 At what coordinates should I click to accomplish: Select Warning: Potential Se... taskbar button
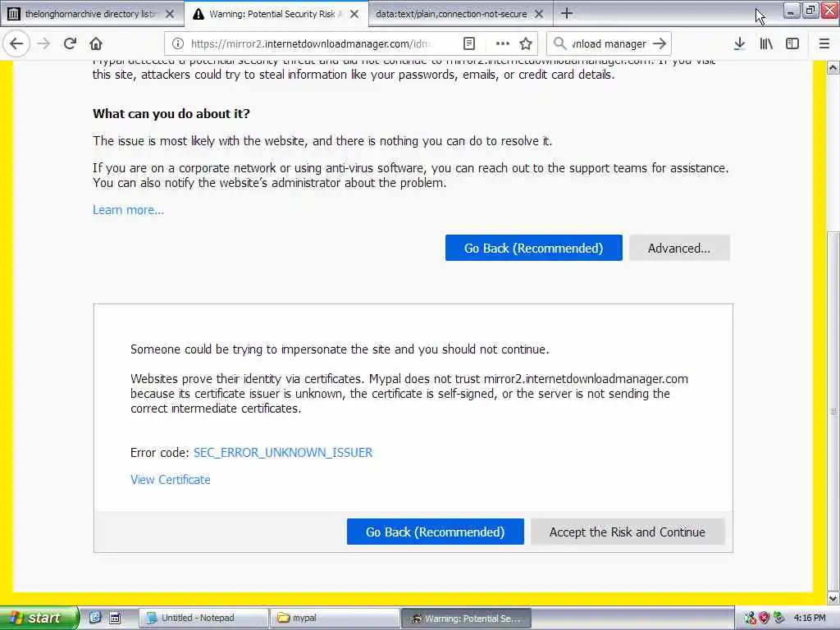pyautogui.click(x=466, y=619)
